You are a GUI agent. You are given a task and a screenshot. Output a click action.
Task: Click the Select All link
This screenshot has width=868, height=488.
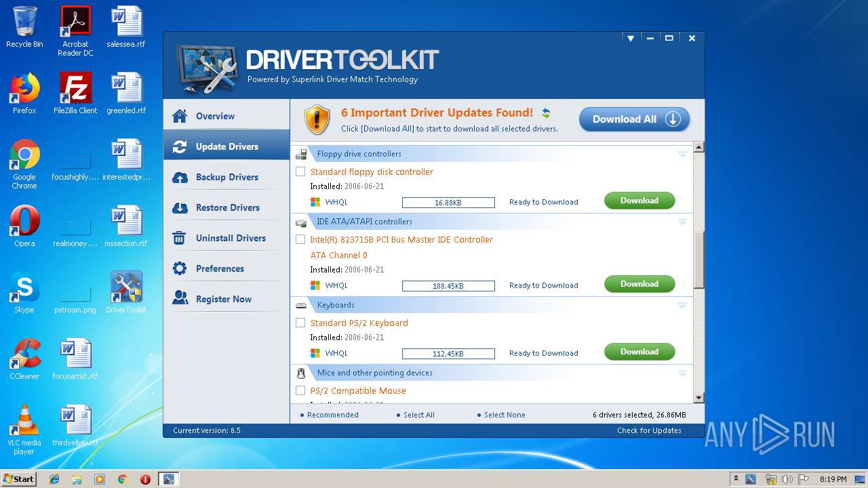pos(419,415)
